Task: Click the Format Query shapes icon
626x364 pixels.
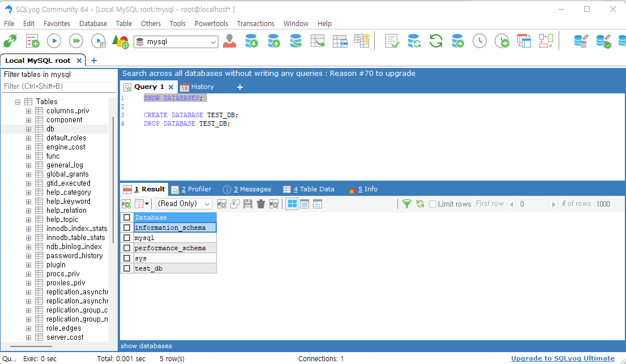Action: click(x=120, y=41)
